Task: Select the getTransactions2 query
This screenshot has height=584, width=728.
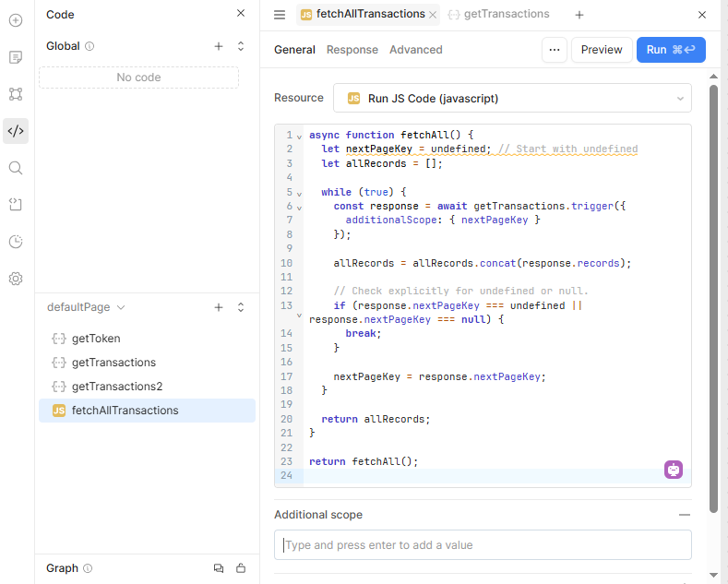Action: pyautogui.click(x=148, y=387)
